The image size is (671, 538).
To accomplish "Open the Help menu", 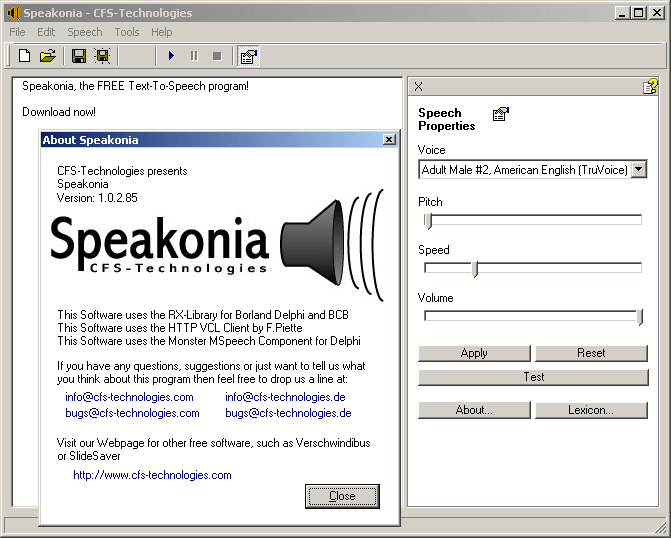I will coord(161,32).
